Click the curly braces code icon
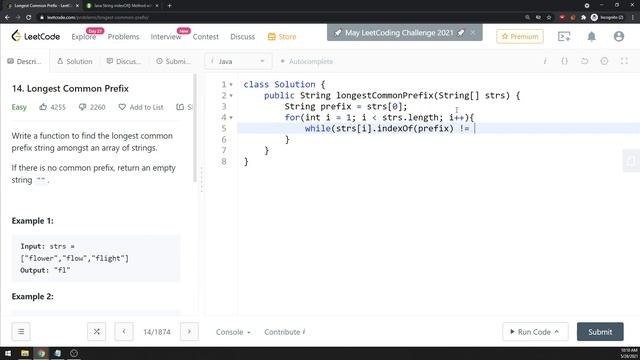This screenshot has height=360, width=640. tap(564, 61)
